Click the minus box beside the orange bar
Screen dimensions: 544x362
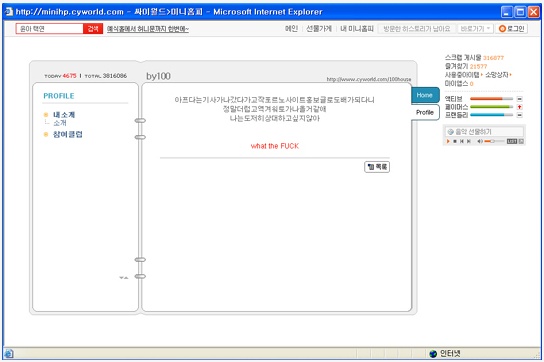click(x=519, y=99)
